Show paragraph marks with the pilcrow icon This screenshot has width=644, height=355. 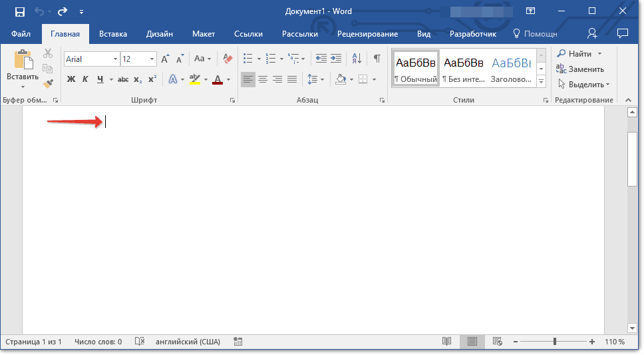377,59
